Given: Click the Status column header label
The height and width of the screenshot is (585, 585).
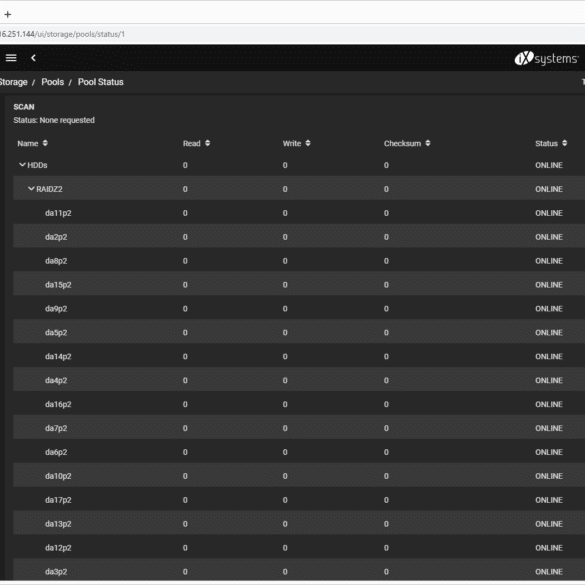Looking at the screenshot, I should (x=546, y=144).
